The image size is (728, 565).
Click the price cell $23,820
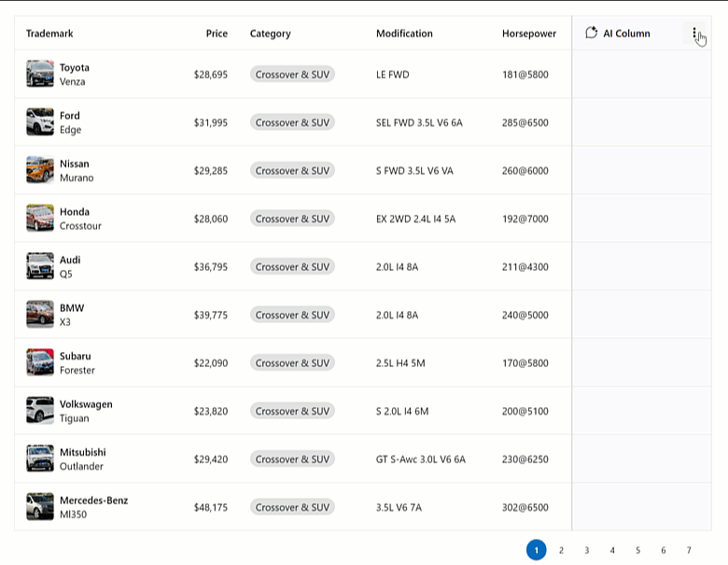pyautogui.click(x=211, y=411)
